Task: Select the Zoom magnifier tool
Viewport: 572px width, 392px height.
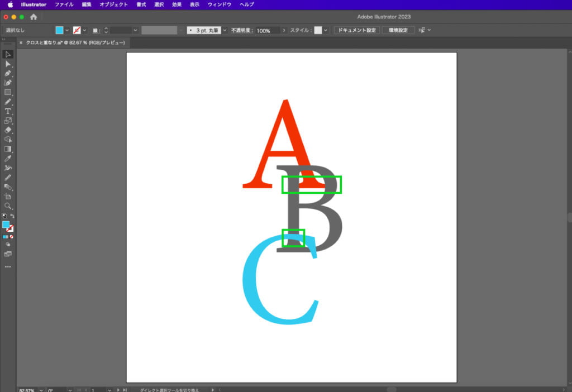Action: pos(8,206)
